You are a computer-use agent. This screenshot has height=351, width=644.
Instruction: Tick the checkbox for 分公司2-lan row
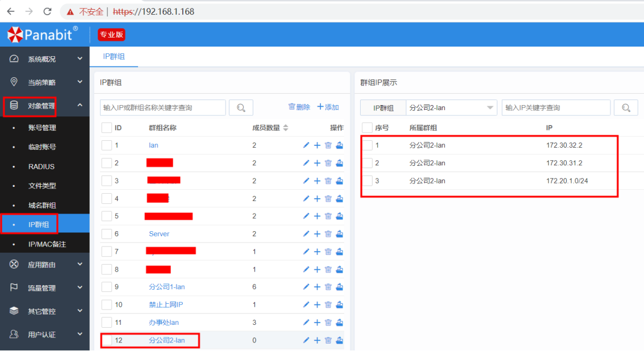107,340
